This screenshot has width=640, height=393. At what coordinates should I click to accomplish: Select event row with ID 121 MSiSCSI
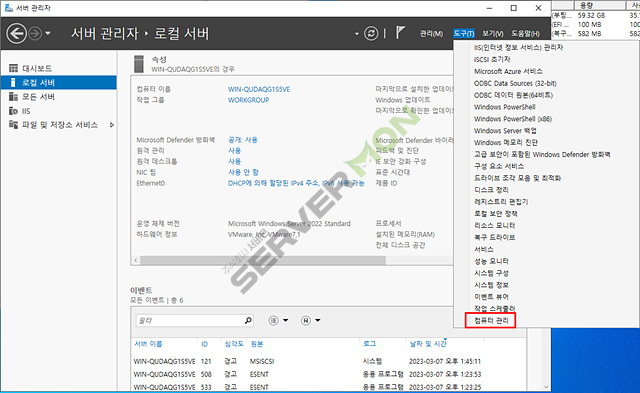(x=330, y=361)
